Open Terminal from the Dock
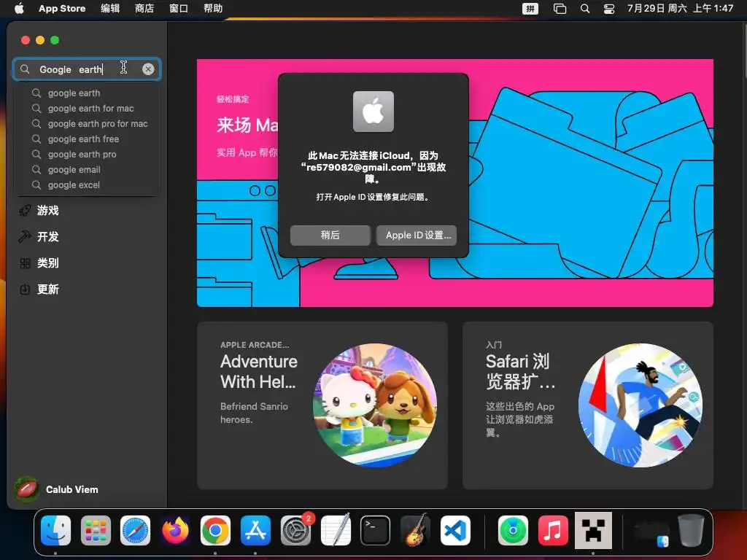This screenshot has width=747, height=560. [x=375, y=531]
